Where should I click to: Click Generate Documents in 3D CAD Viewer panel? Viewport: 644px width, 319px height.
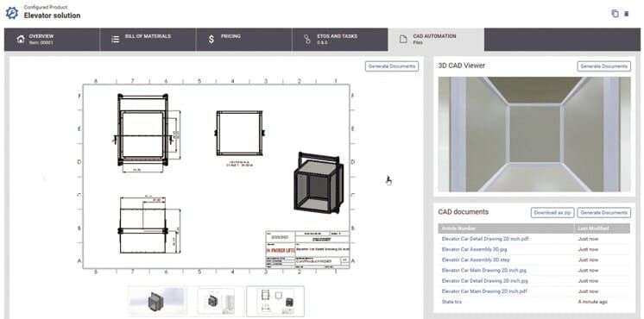tap(603, 66)
